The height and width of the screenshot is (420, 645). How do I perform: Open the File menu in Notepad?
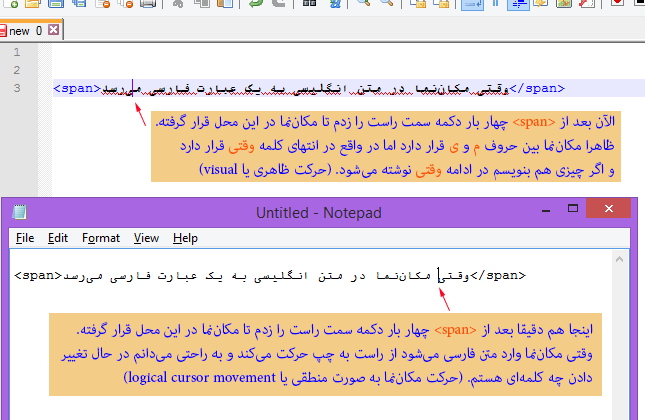coord(25,238)
